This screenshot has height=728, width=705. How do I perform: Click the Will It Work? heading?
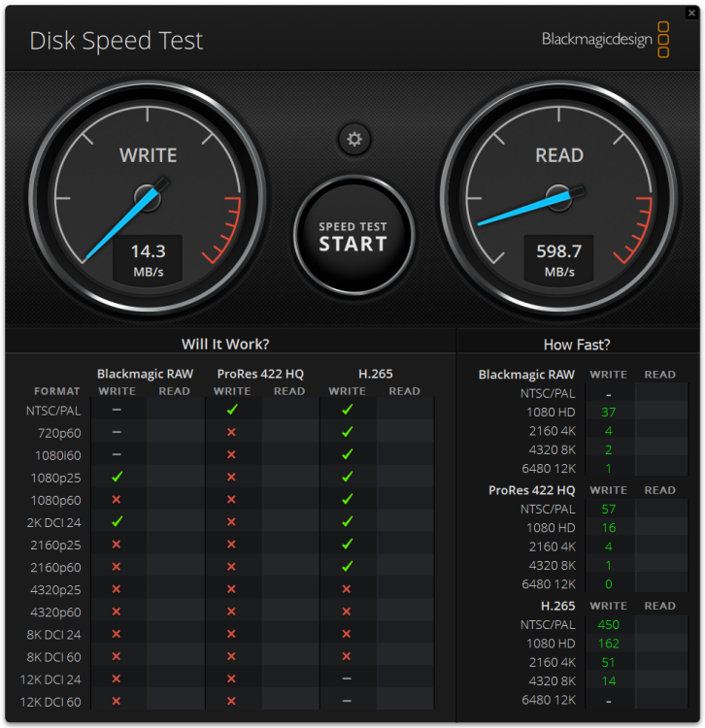tap(225, 344)
